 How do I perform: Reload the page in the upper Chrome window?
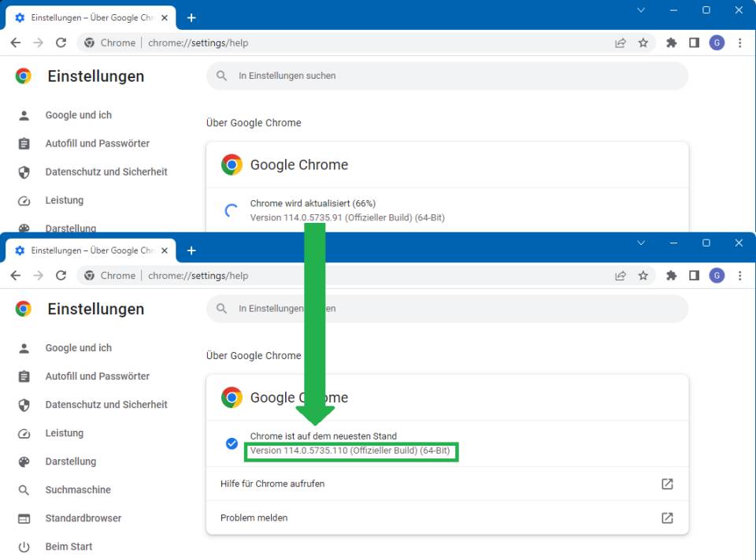(61, 43)
